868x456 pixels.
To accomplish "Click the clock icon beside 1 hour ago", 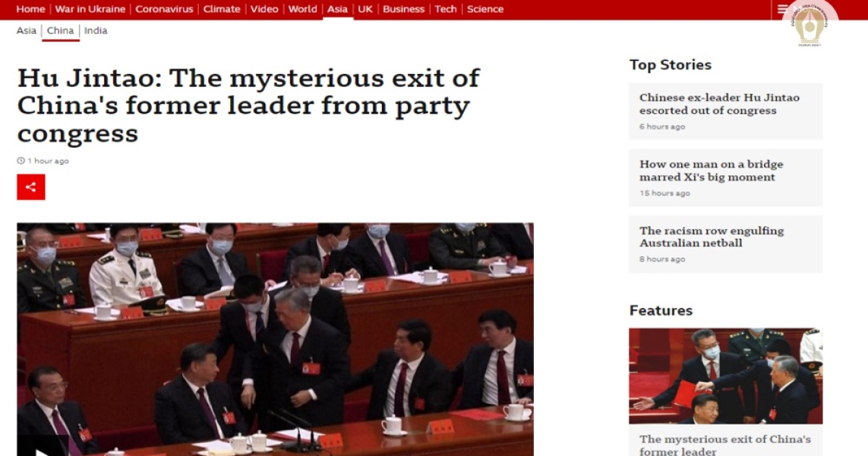I will (x=21, y=161).
